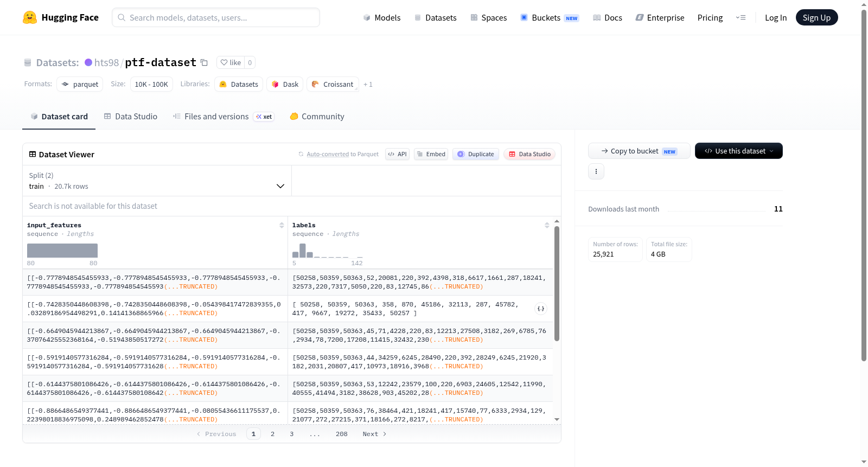Expand the Split train dropdown
868x467 pixels.
click(x=157, y=181)
